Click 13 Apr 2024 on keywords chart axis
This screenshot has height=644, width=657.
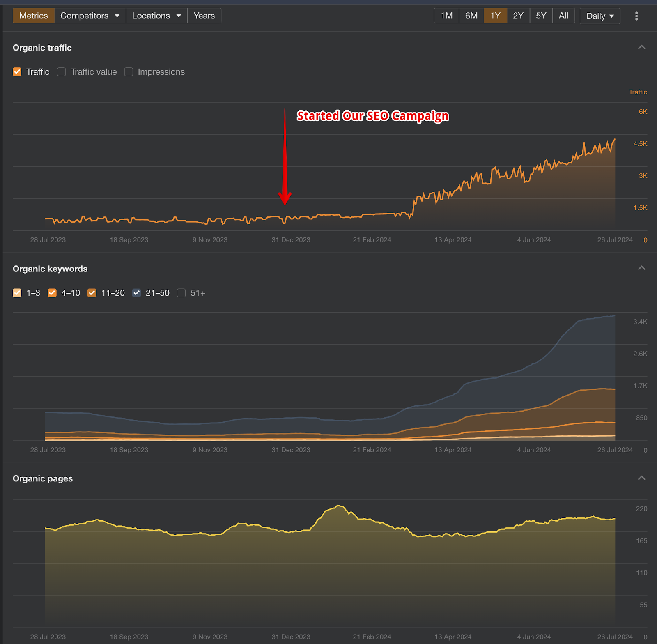coord(453,450)
